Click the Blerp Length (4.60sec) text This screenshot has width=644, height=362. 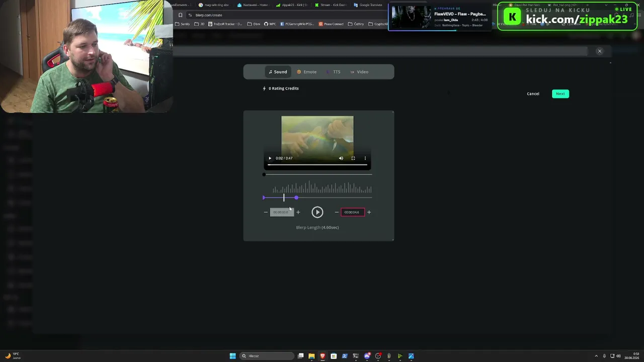click(317, 227)
